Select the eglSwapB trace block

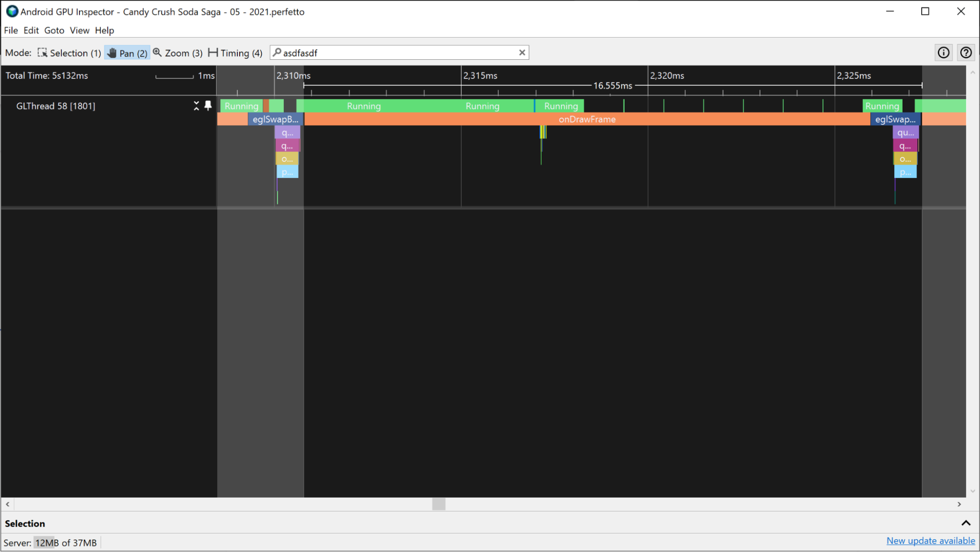[276, 119]
